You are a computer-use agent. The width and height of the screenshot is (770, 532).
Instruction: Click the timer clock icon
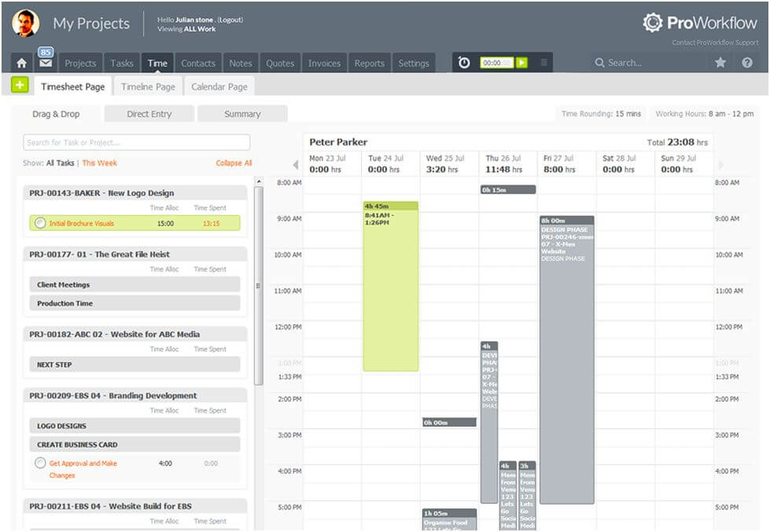coord(464,63)
